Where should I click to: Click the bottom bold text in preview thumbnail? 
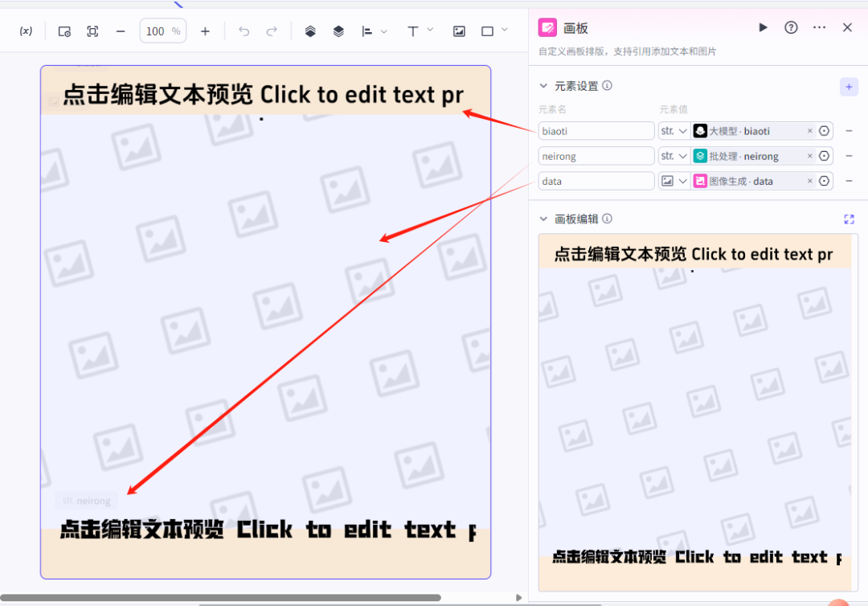click(x=697, y=557)
